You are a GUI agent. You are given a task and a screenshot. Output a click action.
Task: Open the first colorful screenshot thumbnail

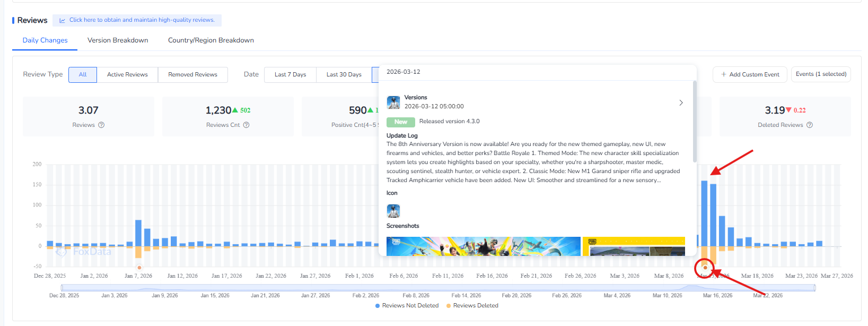(484, 246)
